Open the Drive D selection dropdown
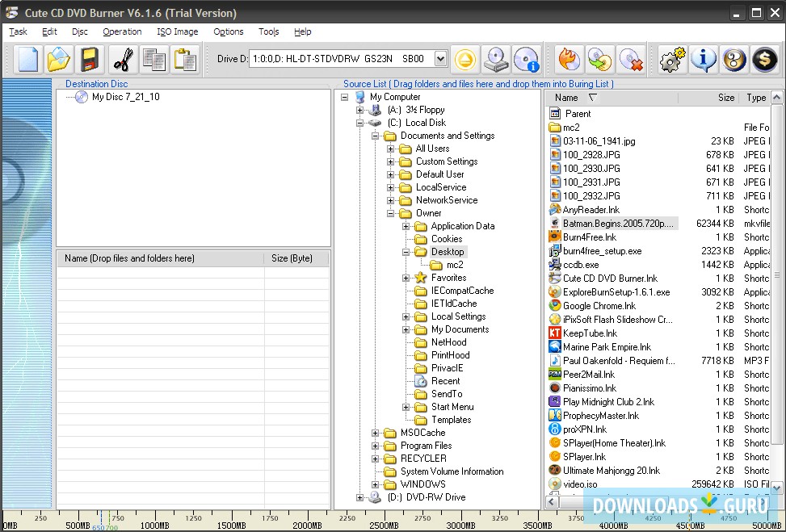Viewport: 786px width, 532px height. [x=440, y=58]
